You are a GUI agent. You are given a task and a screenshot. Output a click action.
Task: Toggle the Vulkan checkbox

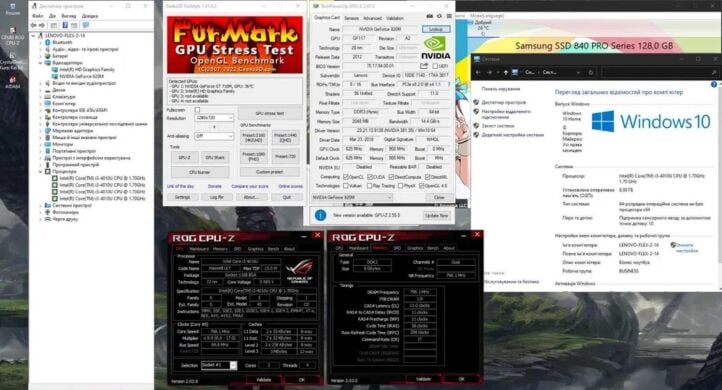tap(346, 186)
